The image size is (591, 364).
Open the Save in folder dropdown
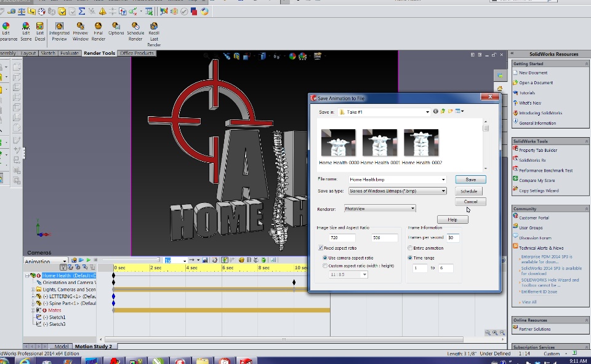(x=427, y=112)
